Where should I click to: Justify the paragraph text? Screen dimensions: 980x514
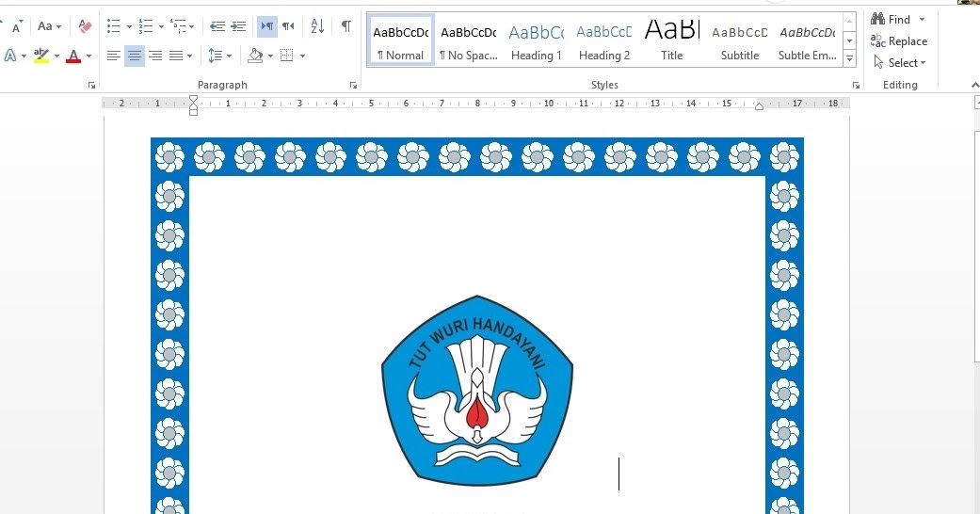[x=176, y=56]
